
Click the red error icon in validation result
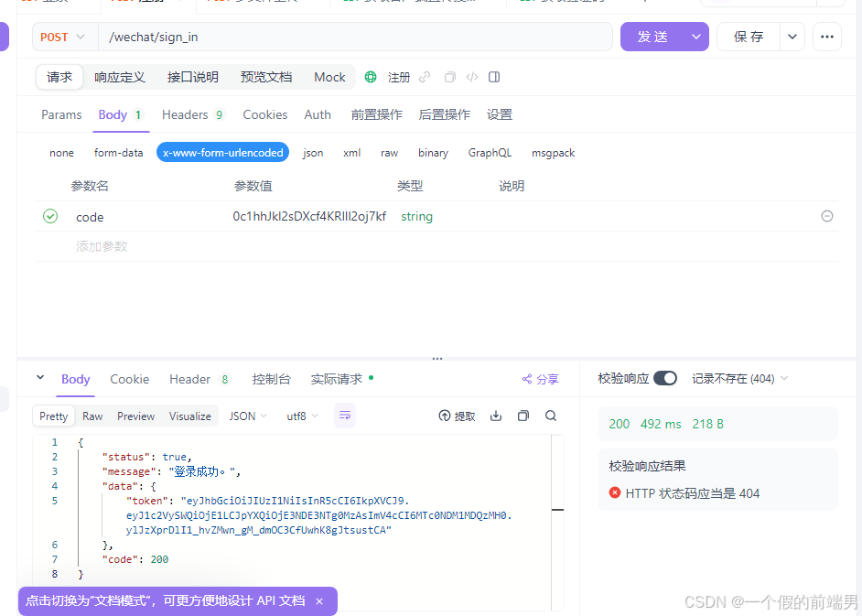point(615,492)
